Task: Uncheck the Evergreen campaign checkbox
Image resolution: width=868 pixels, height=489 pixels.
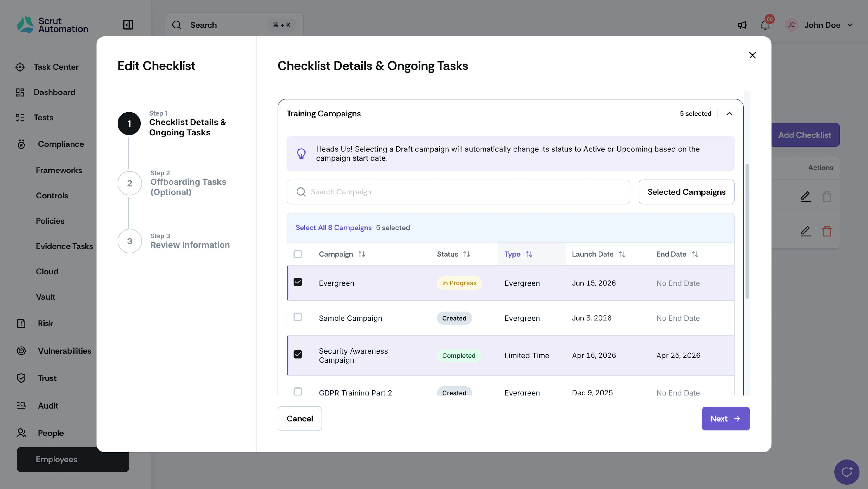Action: 297,282
